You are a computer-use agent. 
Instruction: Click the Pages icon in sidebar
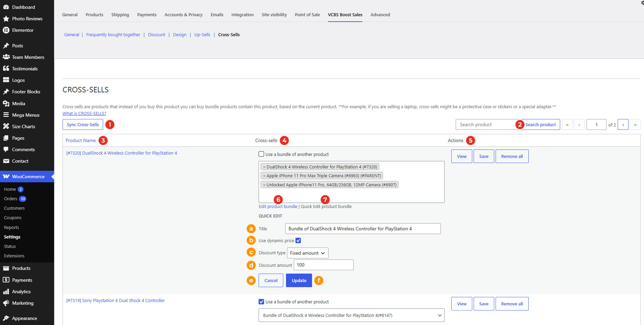[x=6, y=138]
